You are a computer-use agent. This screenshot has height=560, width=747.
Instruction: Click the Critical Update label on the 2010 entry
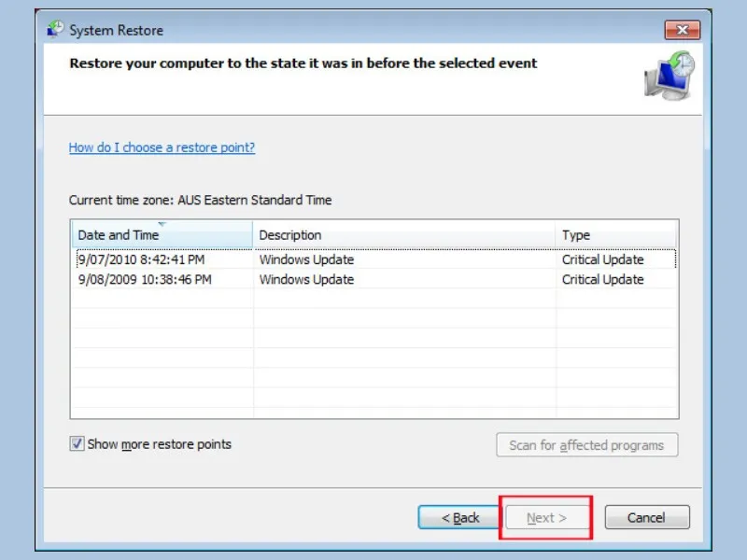point(599,259)
